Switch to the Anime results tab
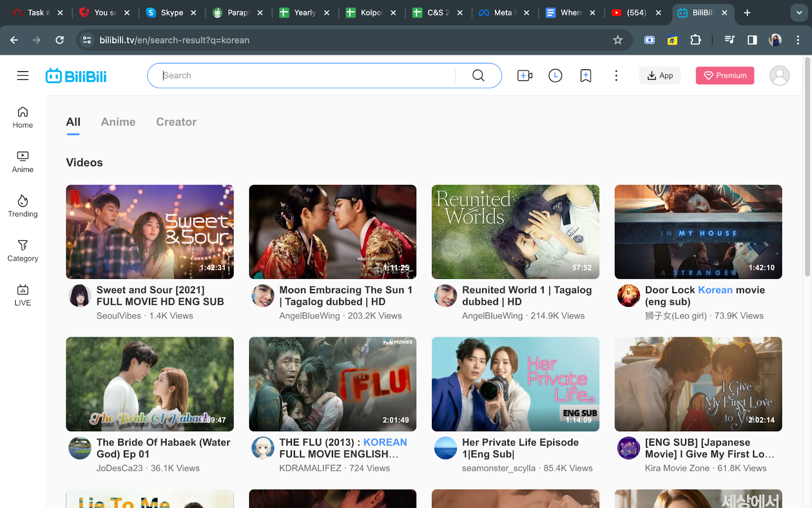812x508 pixels. pyautogui.click(x=118, y=122)
